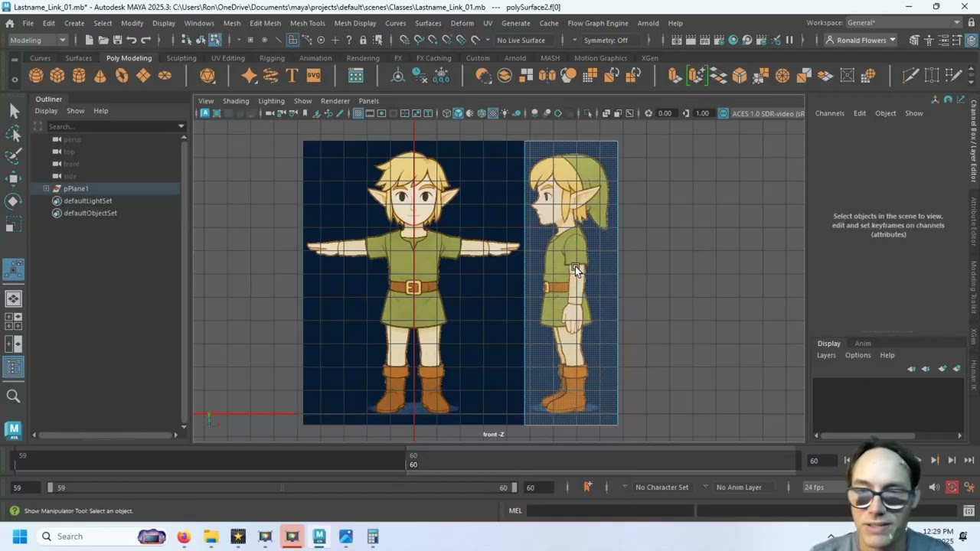Click the SVG import shelf icon

313,75
